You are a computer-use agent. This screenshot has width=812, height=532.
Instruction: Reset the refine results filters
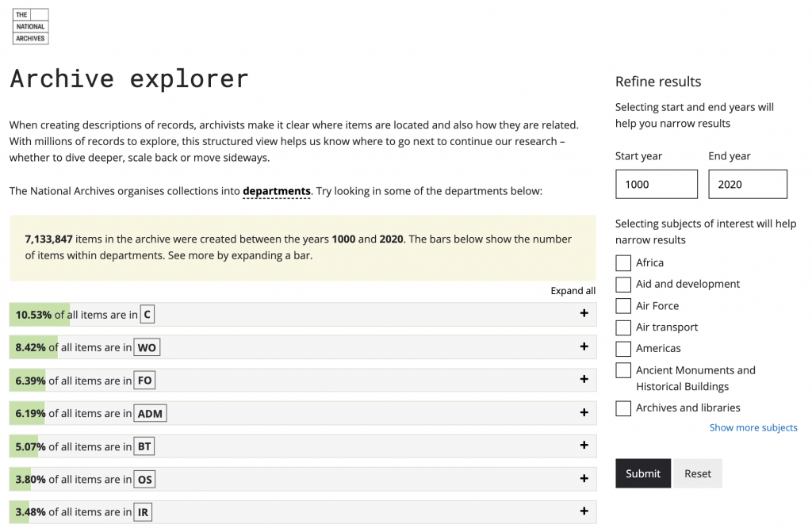tap(698, 473)
